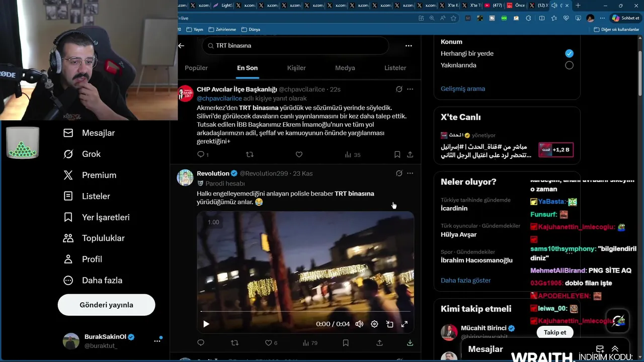Switch to the Medya tab

click(x=345, y=68)
